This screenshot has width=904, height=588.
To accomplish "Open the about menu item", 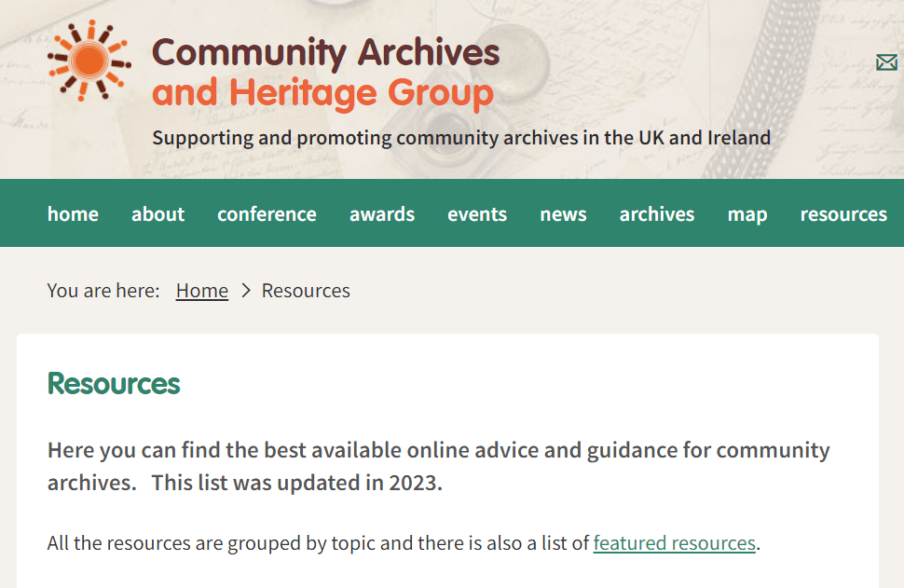I will [158, 214].
